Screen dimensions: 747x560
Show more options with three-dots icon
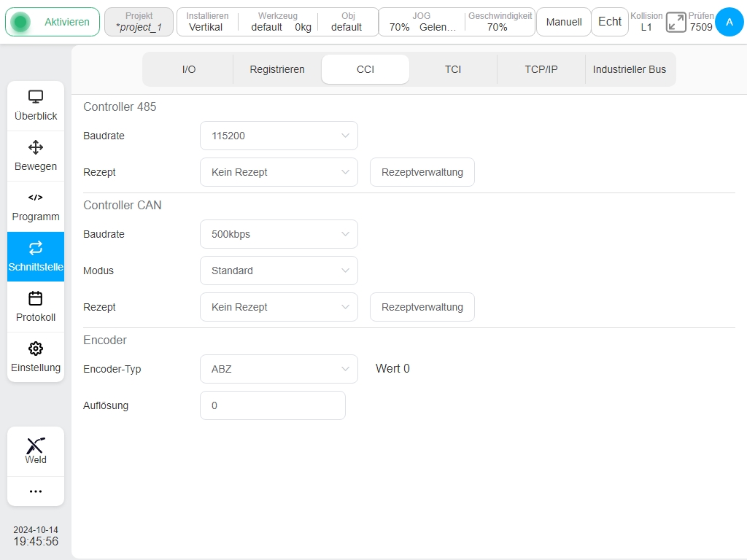(x=36, y=491)
